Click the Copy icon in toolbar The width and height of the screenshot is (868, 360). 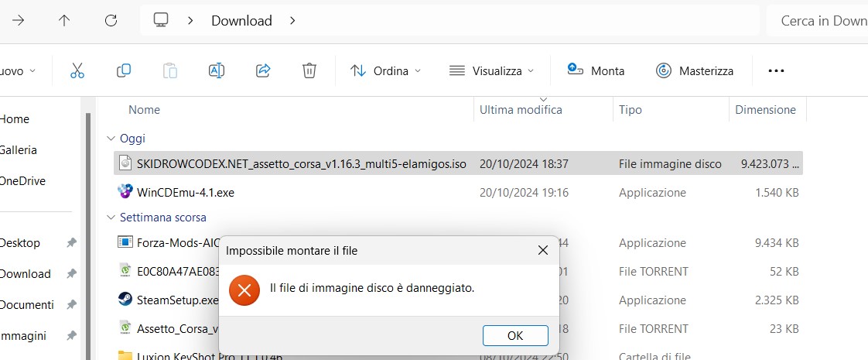[124, 71]
